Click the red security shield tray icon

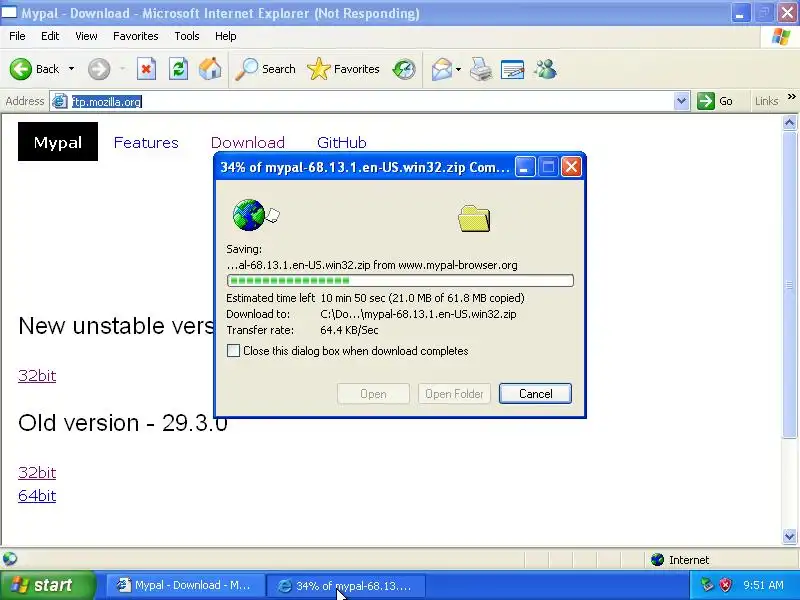(725, 585)
